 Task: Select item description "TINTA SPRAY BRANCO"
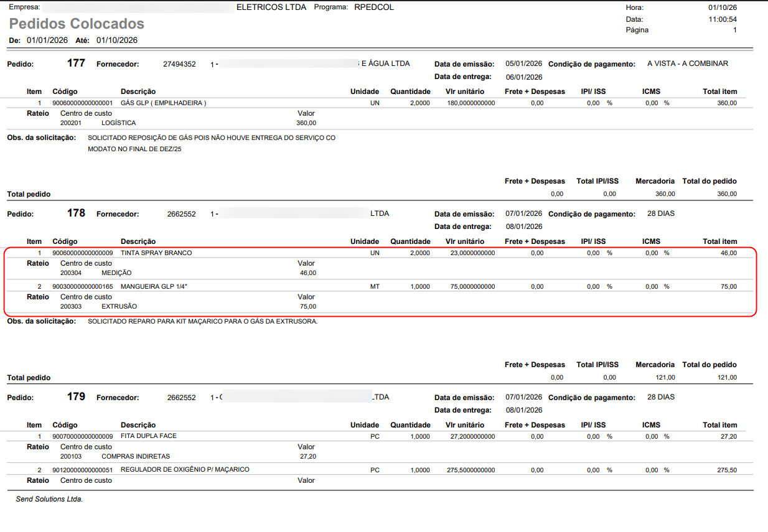[156, 253]
